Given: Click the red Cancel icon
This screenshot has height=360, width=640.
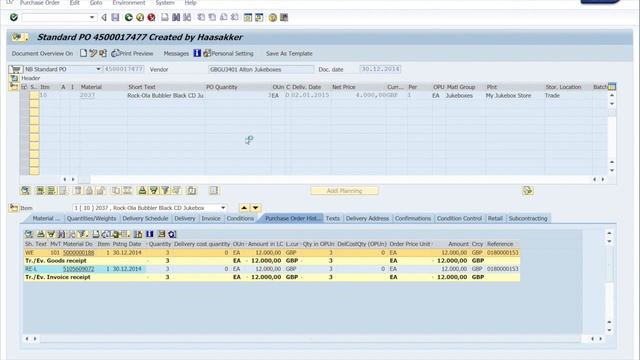Looking at the screenshot, I should coord(151,17).
